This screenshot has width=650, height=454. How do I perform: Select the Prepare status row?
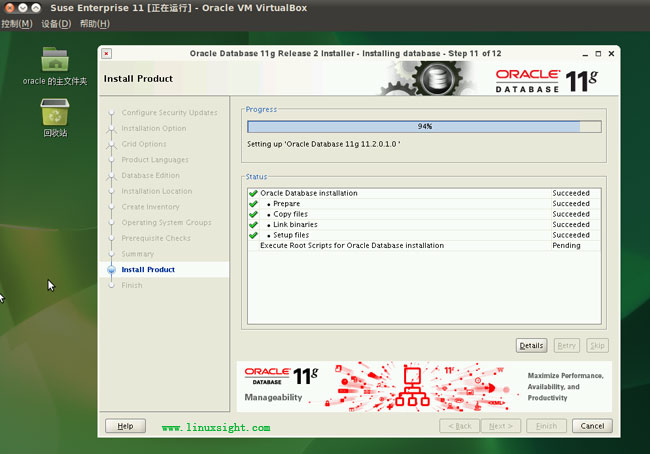(424, 204)
